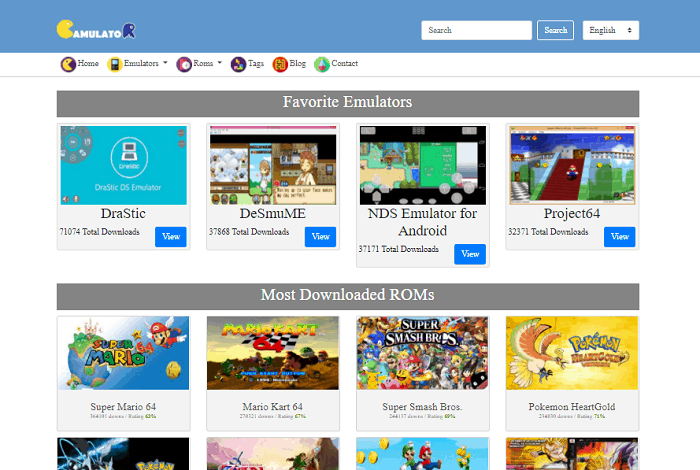This screenshot has height=470, width=700.
Task: Click the Favorite Emulators heading
Action: [x=348, y=102]
